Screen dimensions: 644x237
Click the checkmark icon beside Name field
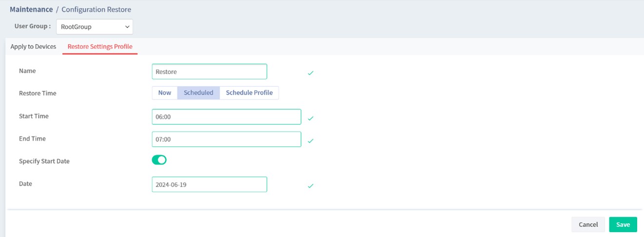pos(310,73)
